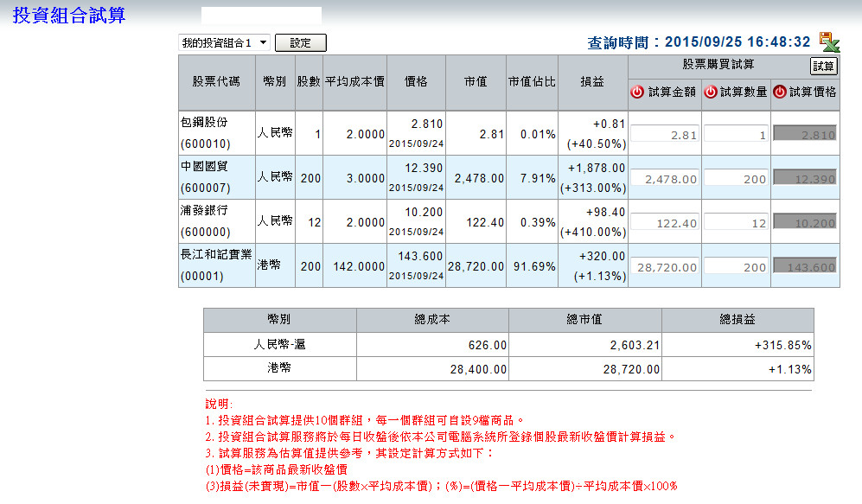Select 試算數量 input for 中國國貿
862x504 pixels.
coord(736,178)
